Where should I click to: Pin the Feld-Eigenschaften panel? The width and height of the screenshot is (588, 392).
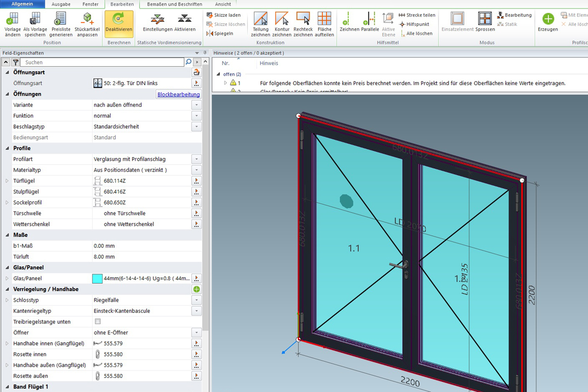click(x=205, y=53)
